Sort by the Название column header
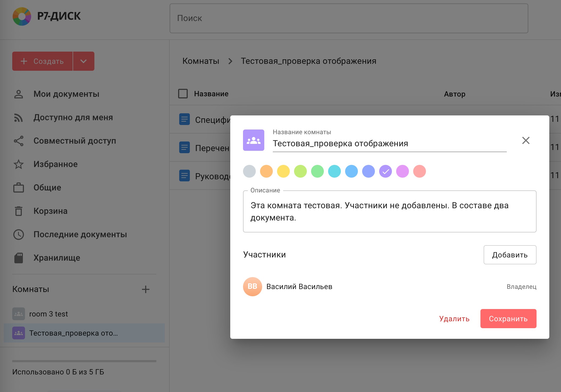 (211, 94)
